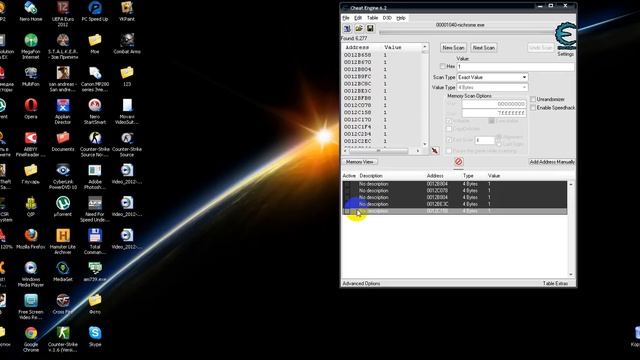The image size is (640, 360).
Task: Open Advanced Options at bottom left
Action: (361, 283)
